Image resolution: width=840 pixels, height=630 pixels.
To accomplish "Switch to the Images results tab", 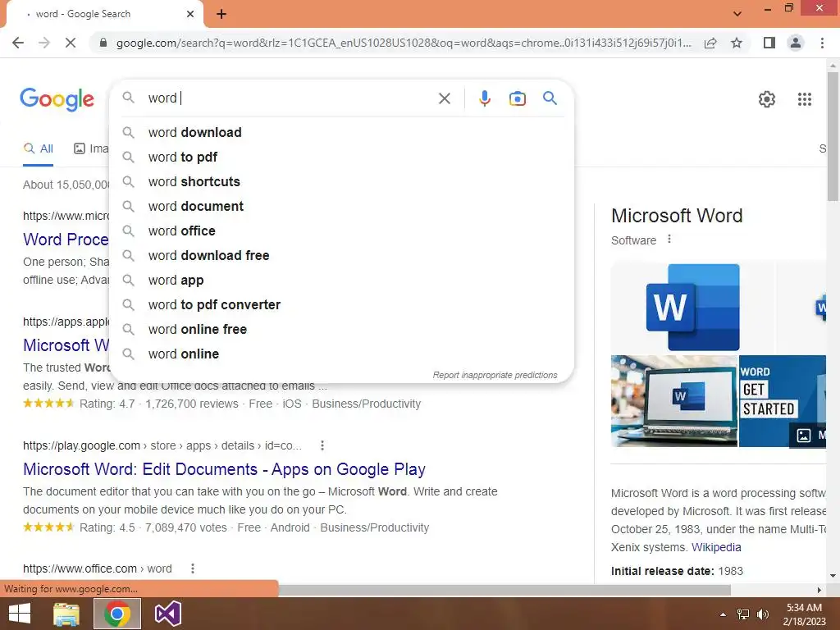I will (x=90, y=149).
